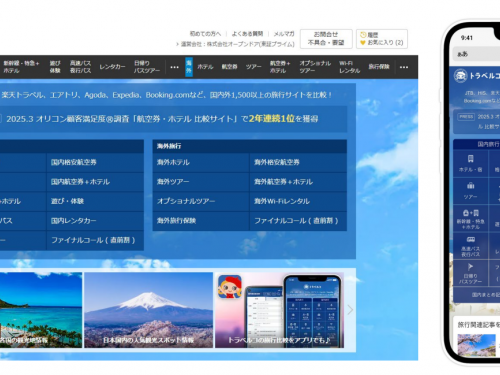Click the お問合せ 不具合・要望 button
Image resolution: width=500 pixels, height=375 pixels.
(326, 39)
